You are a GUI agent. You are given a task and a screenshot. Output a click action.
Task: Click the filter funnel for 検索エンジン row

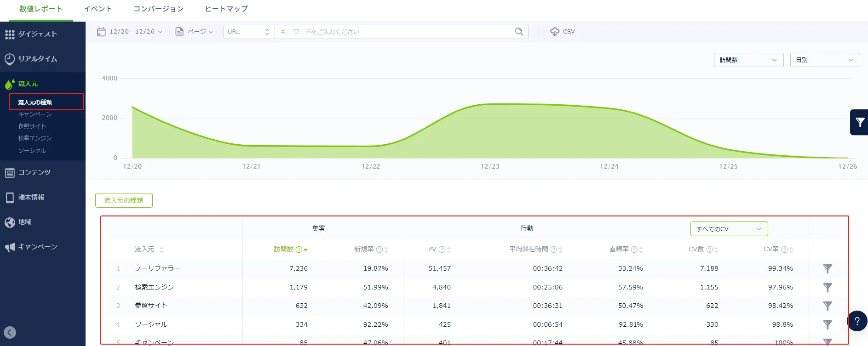(x=827, y=288)
